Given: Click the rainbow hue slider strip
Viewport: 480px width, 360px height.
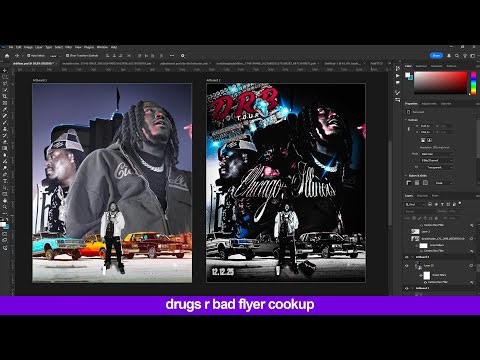Looking at the screenshot, I should click(x=473, y=82).
